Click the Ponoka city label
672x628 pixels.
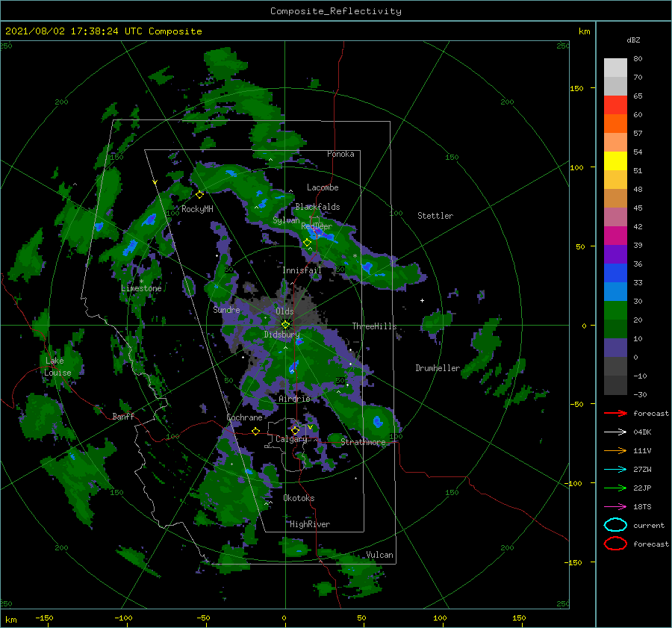point(340,154)
